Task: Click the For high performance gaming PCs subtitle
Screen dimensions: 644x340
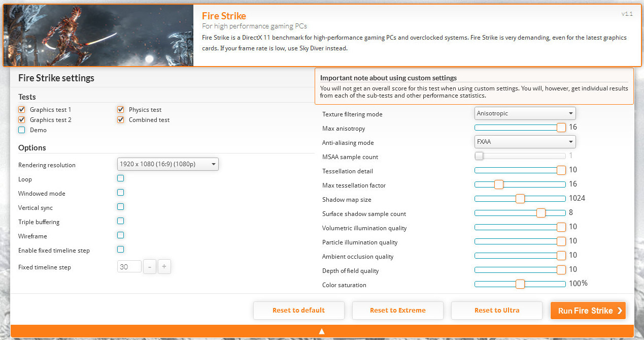Action: coord(254,26)
